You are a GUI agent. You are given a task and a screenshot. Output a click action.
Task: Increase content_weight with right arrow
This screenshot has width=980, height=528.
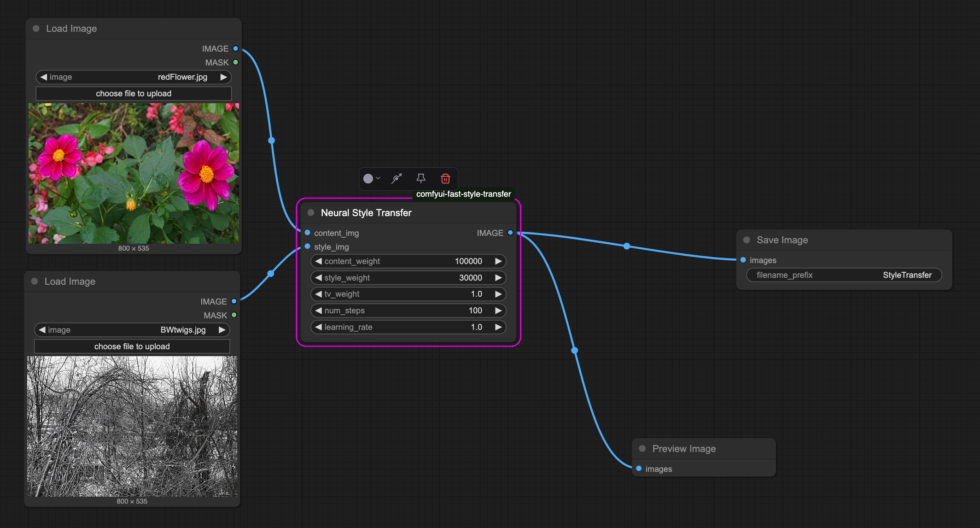pos(498,261)
